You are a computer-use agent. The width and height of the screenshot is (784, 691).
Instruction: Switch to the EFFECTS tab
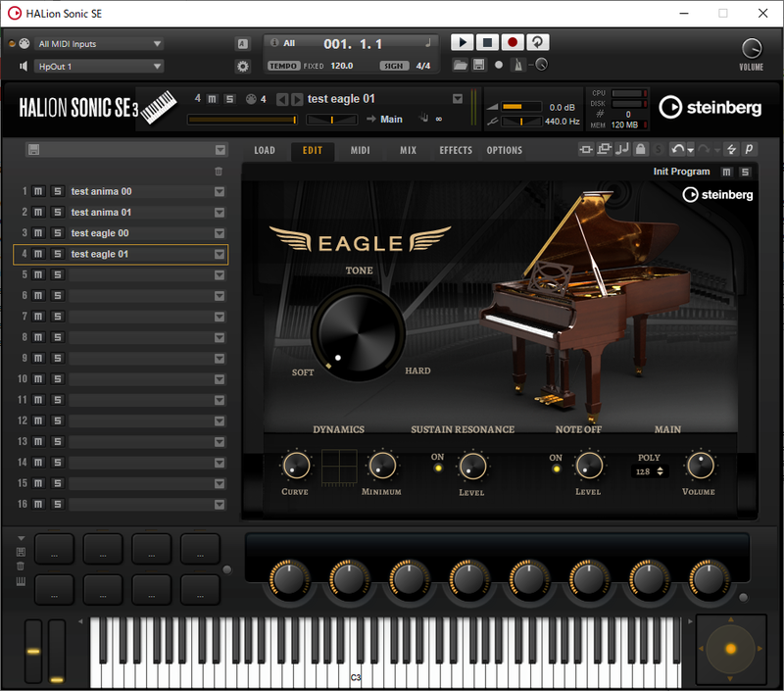456,151
